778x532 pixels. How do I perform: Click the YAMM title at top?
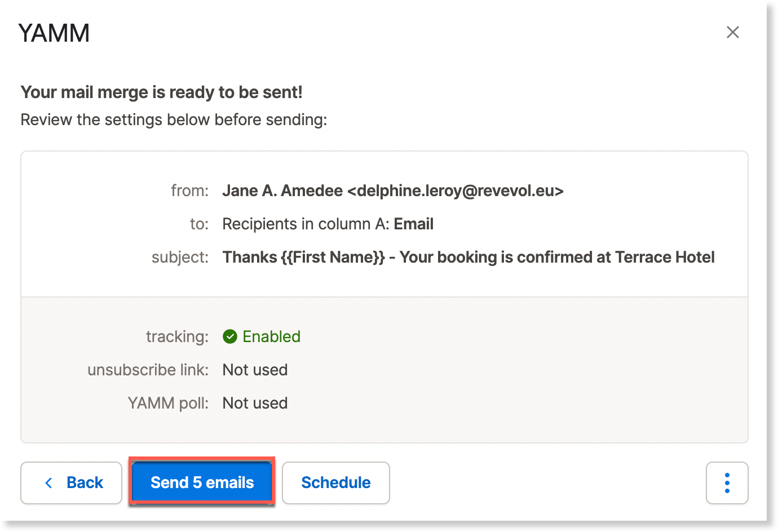coord(54,33)
